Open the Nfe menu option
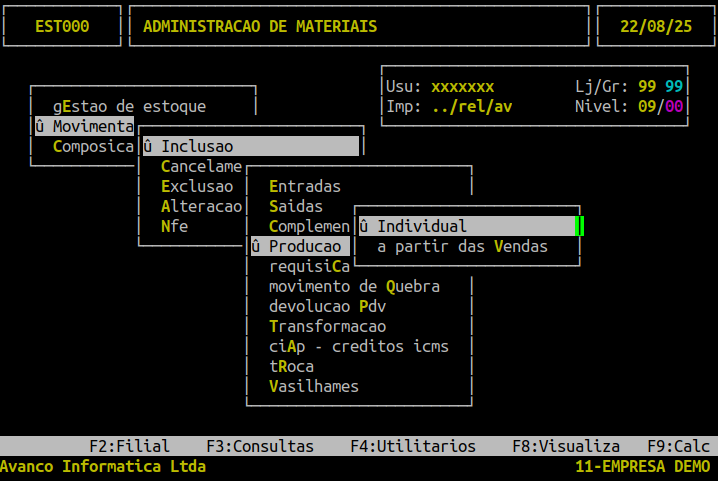718x481 pixels. point(174,226)
